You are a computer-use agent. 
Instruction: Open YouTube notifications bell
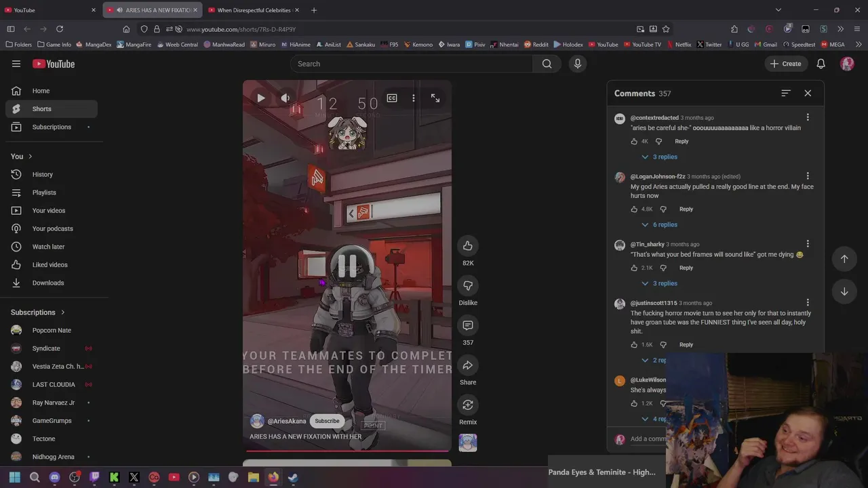[x=821, y=64]
